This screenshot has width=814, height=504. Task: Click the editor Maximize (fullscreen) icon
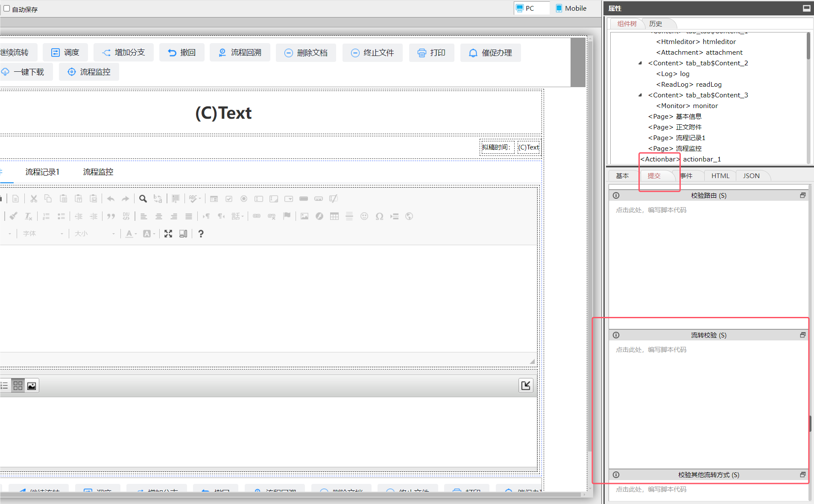(x=168, y=234)
